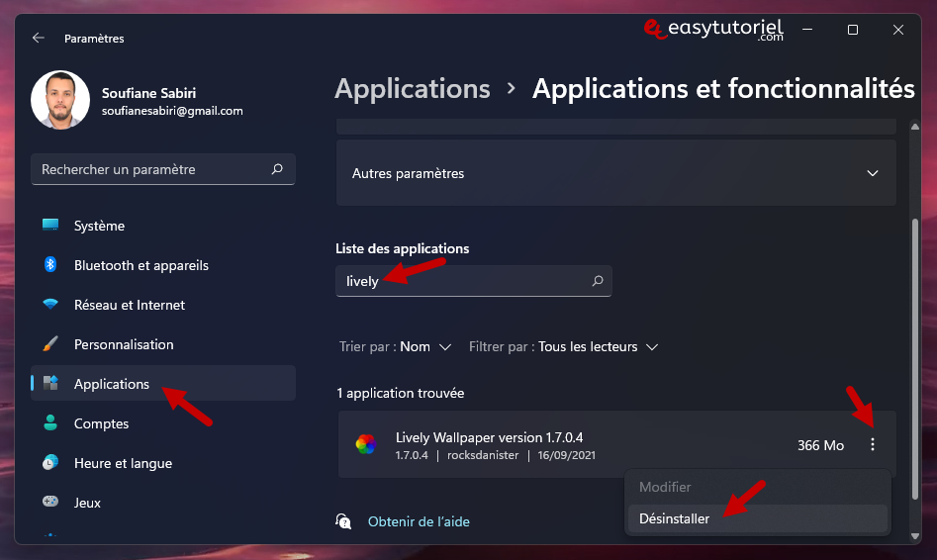Image resolution: width=937 pixels, height=560 pixels.
Task: Click the magnifier in settings search box
Action: pyautogui.click(x=277, y=169)
